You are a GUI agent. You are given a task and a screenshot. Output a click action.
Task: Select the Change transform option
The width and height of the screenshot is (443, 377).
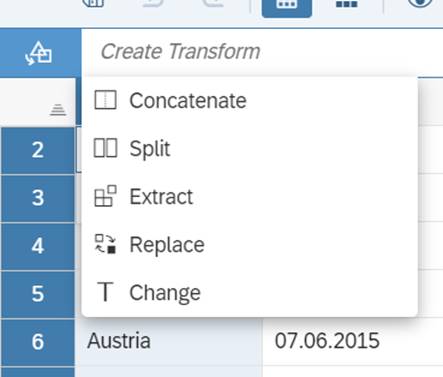point(249,292)
